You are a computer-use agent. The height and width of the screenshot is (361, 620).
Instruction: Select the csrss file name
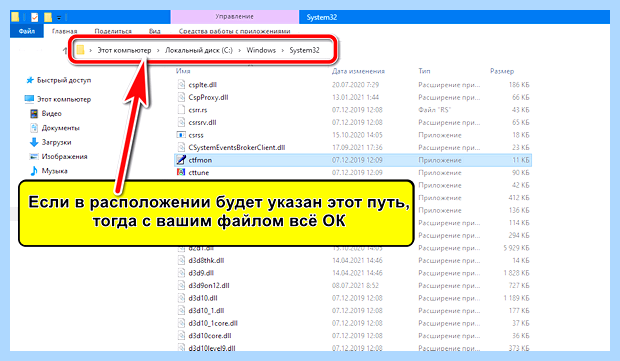(x=196, y=135)
